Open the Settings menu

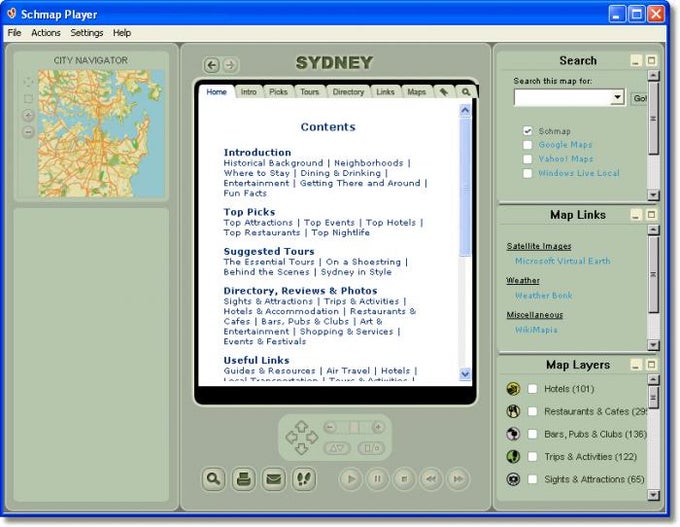[87, 33]
